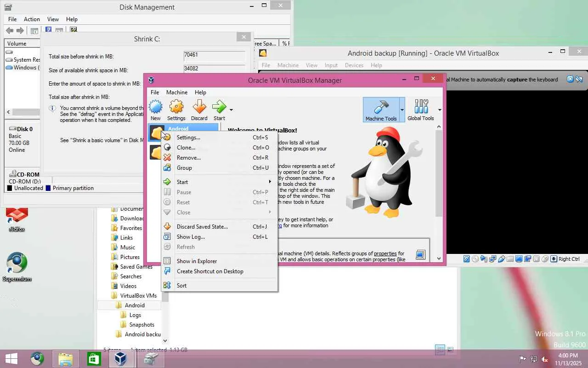Viewport: 588px width, 368px height.
Task: Click the Volume column header in Disk Management
Action: [x=22, y=43]
